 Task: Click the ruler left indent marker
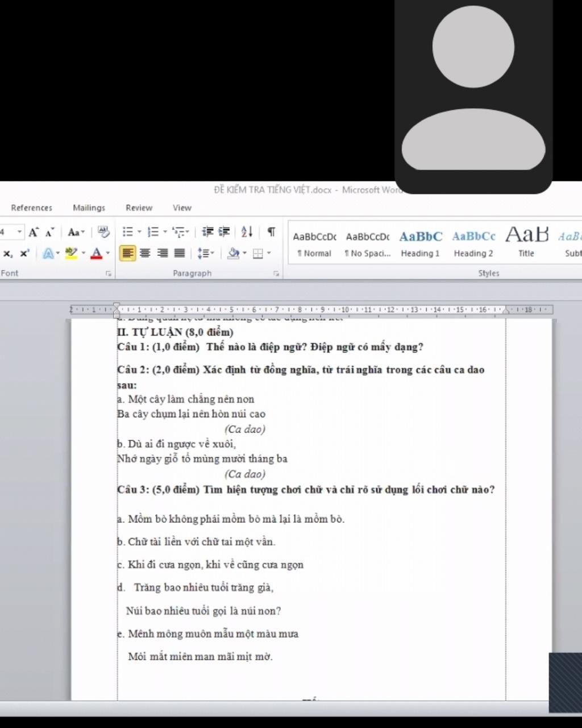coord(117,310)
